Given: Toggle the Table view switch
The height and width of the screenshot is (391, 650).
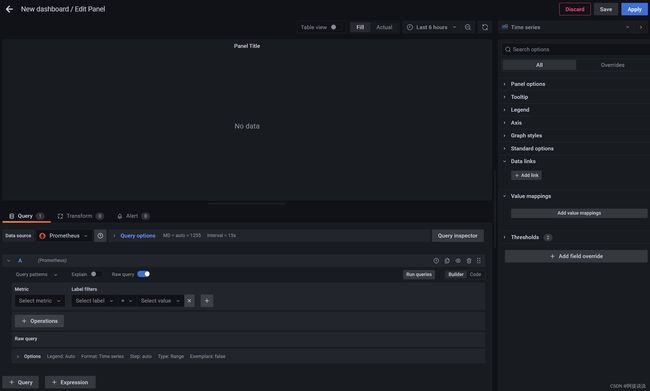Looking at the screenshot, I should coord(334,27).
